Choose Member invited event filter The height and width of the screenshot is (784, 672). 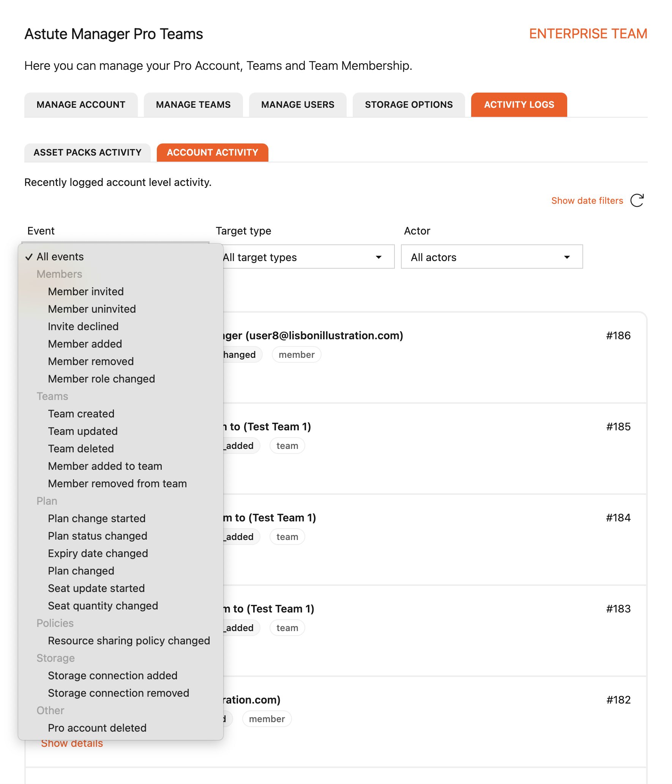click(86, 291)
